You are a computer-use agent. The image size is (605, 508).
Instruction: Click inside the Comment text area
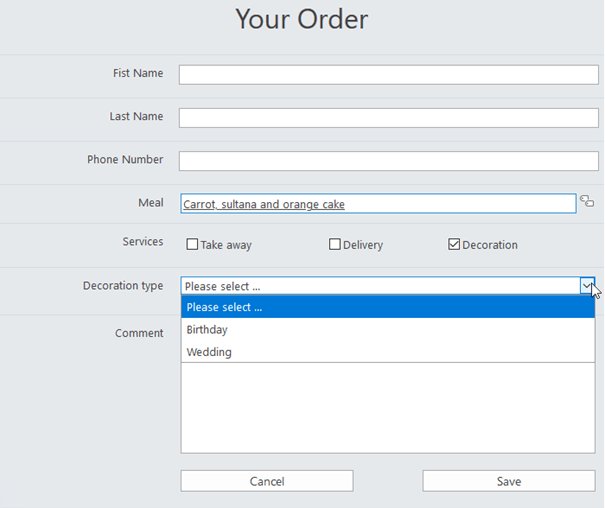pyautogui.click(x=388, y=408)
